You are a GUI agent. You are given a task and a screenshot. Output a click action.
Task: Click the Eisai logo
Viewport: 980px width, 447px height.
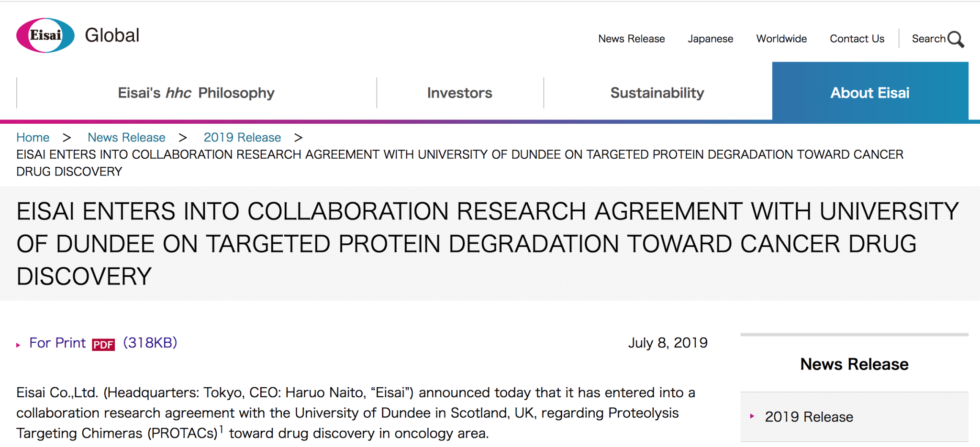45,34
